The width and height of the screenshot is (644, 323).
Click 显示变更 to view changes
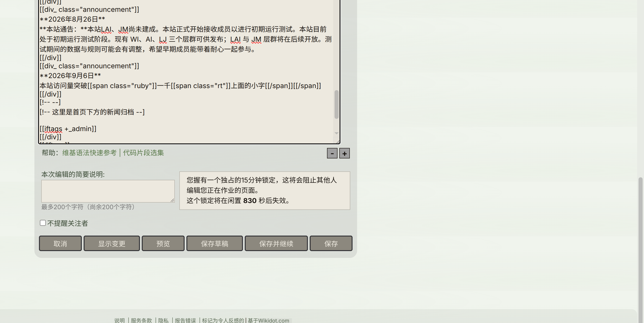(111, 243)
